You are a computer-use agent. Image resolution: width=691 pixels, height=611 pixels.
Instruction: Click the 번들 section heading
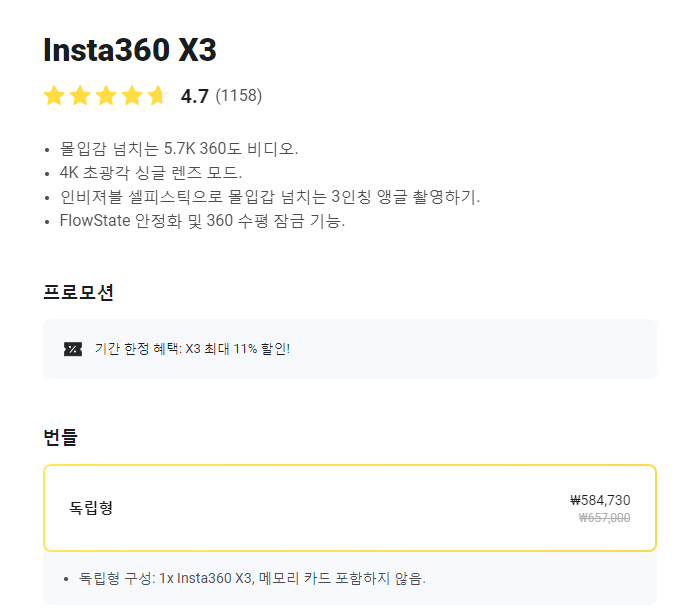coord(60,437)
